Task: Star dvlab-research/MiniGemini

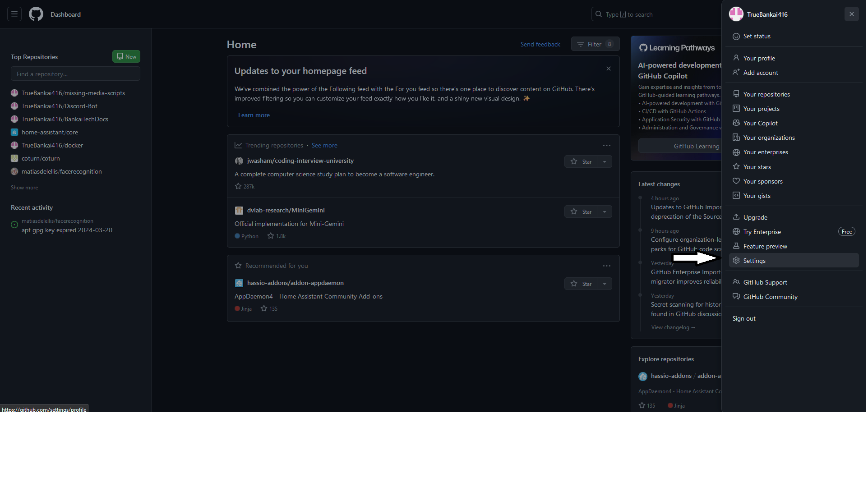Action: point(581,211)
